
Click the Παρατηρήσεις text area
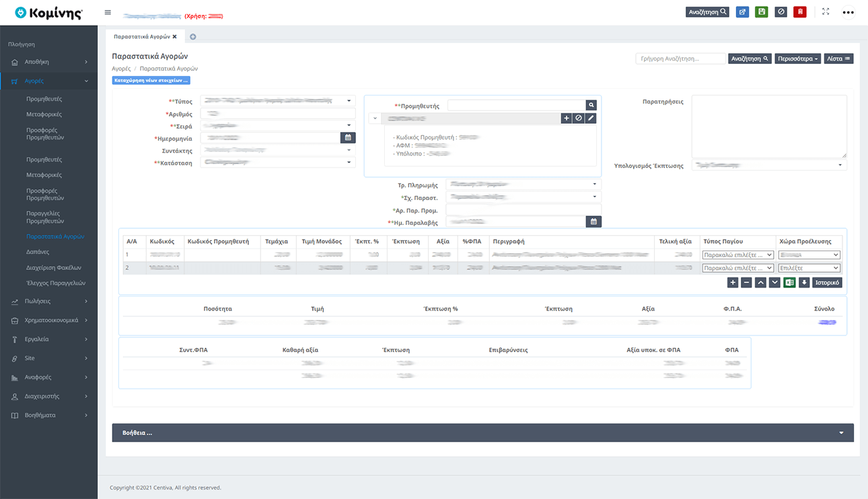tap(769, 126)
